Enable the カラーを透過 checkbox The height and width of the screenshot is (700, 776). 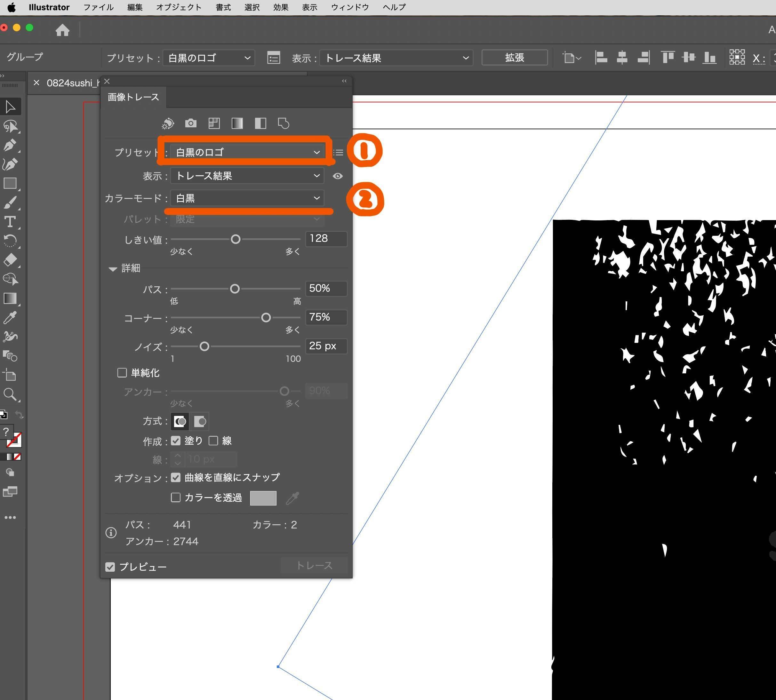176,498
